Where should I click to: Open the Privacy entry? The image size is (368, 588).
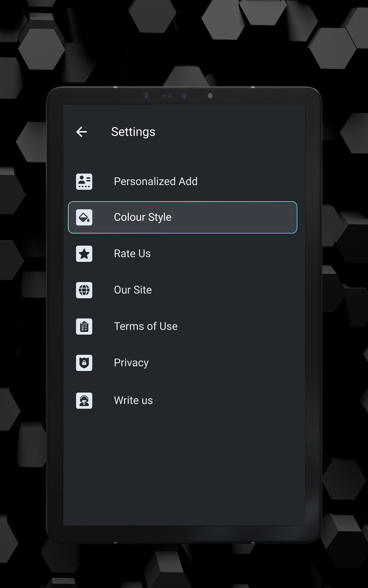coord(183,363)
